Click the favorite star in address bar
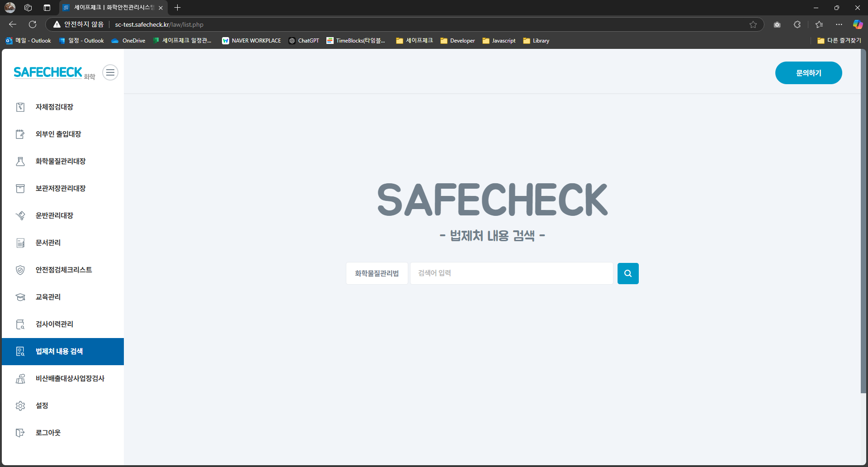Image resolution: width=868 pixels, height=467 pixels. point(753,24)
